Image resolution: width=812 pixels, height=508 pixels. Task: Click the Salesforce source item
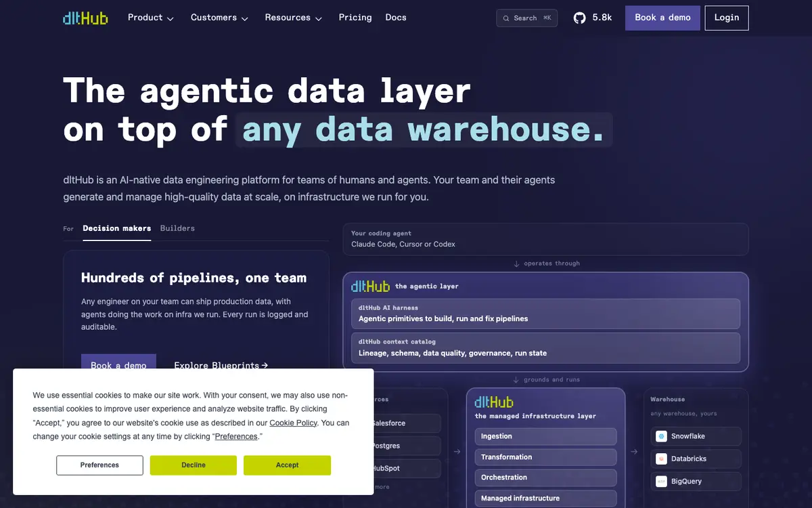pos(407,423)
